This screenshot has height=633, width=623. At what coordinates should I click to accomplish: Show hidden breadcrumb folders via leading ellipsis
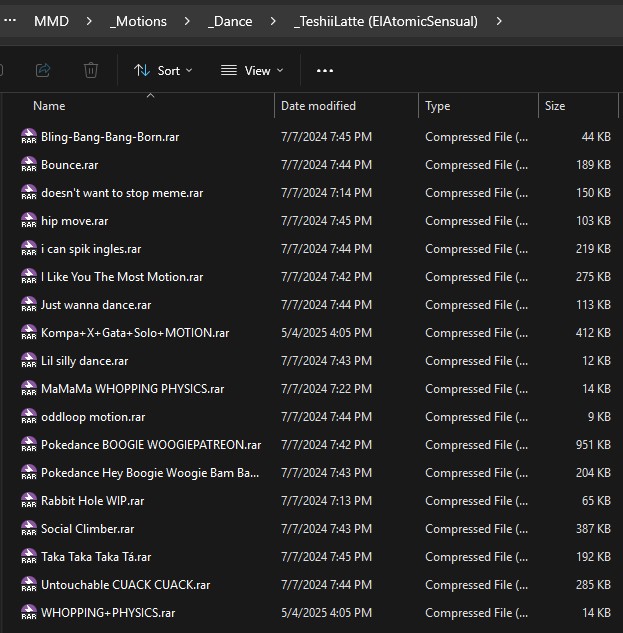coord(10,20)
